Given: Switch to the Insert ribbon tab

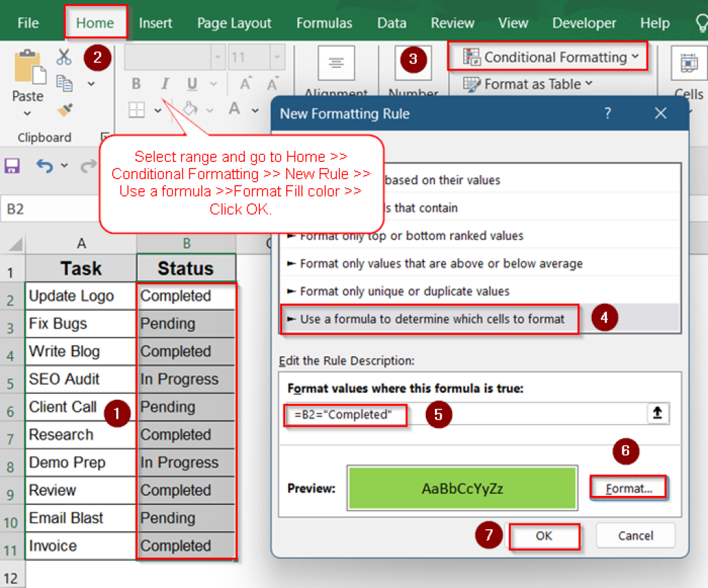Looking at the screenshot, I should tap(155, 22).
